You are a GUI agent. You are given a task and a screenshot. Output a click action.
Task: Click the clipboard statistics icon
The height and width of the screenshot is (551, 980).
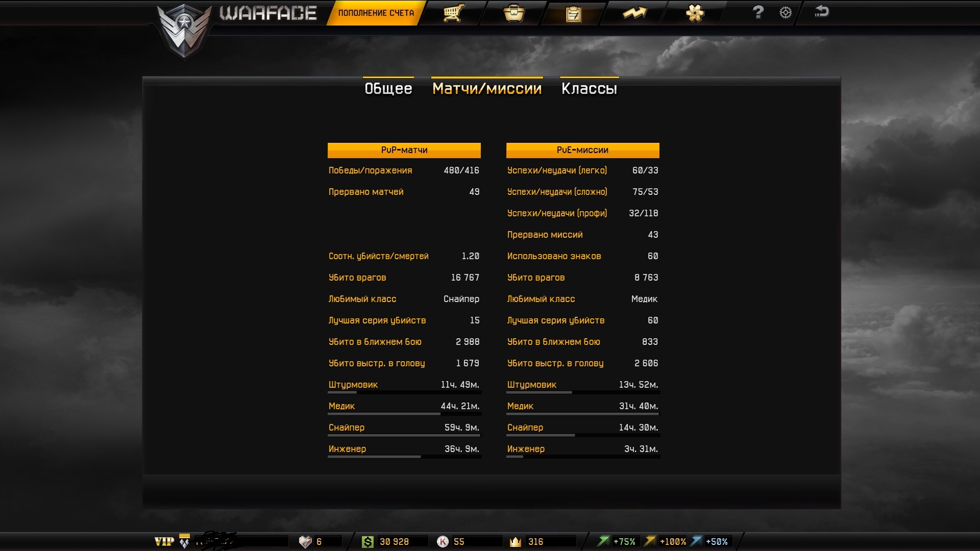[x=574, y=13]
